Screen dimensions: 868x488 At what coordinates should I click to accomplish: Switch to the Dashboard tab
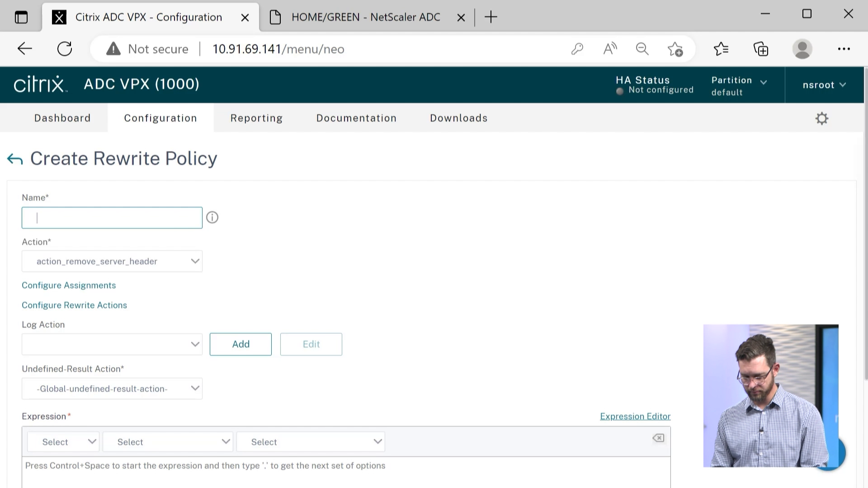pos(62,118)
